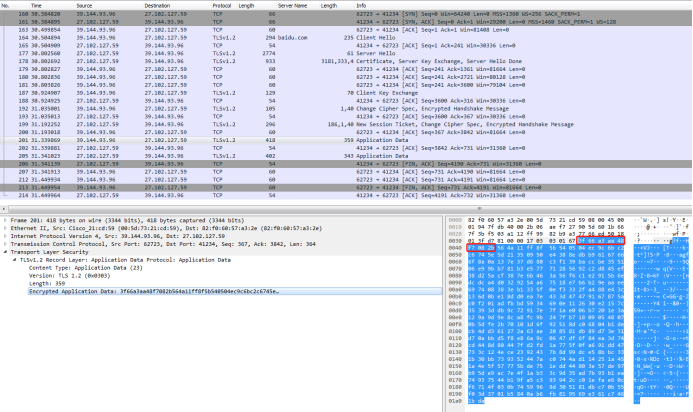This screenshot has height=412, width=693.
Task: Select packet 163 ACK row
Action: point(346,30)
